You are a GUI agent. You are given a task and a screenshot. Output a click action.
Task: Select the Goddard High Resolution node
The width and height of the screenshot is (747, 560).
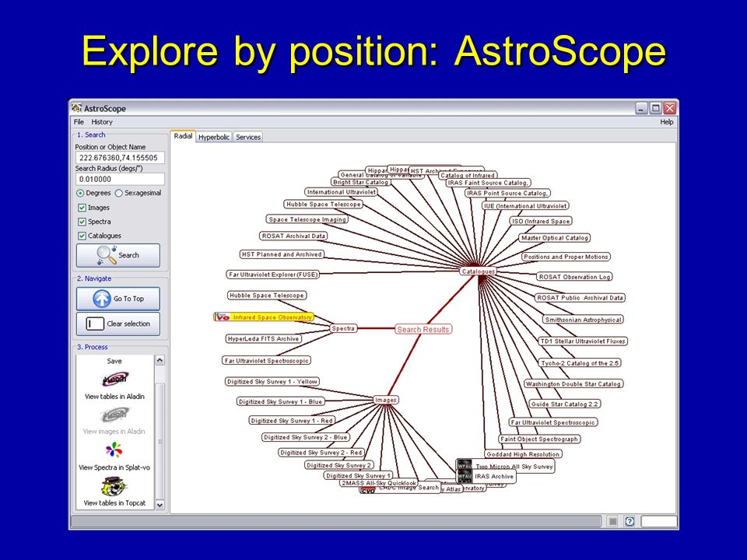[x=523, y=454]
